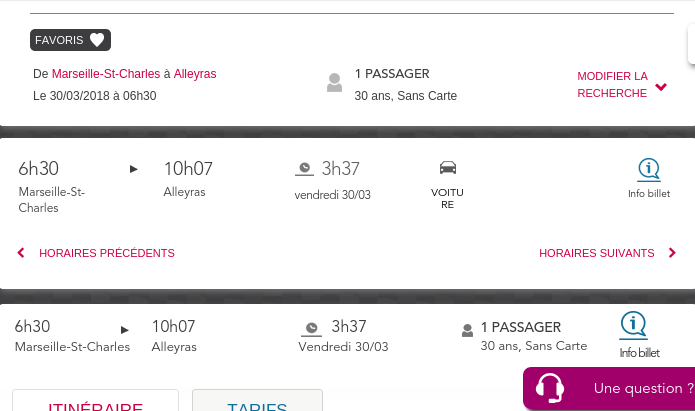Screen dimensions: 695x411
Task: Open Info billet icon in first result
Action: pos(649,170)
